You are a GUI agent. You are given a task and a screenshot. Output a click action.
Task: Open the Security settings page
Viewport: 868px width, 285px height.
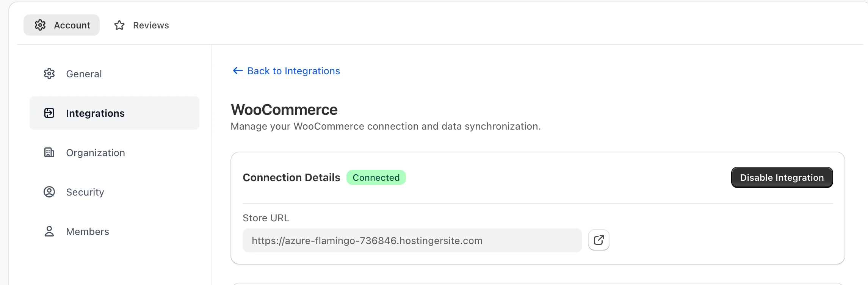85,192
